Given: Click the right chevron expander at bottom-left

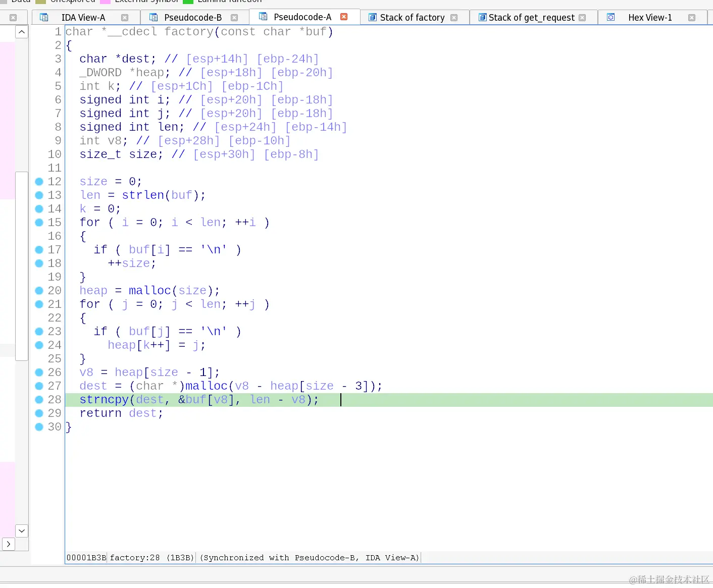Looking at the screenshot, I should pyautogui.click(x=8, y=544).
